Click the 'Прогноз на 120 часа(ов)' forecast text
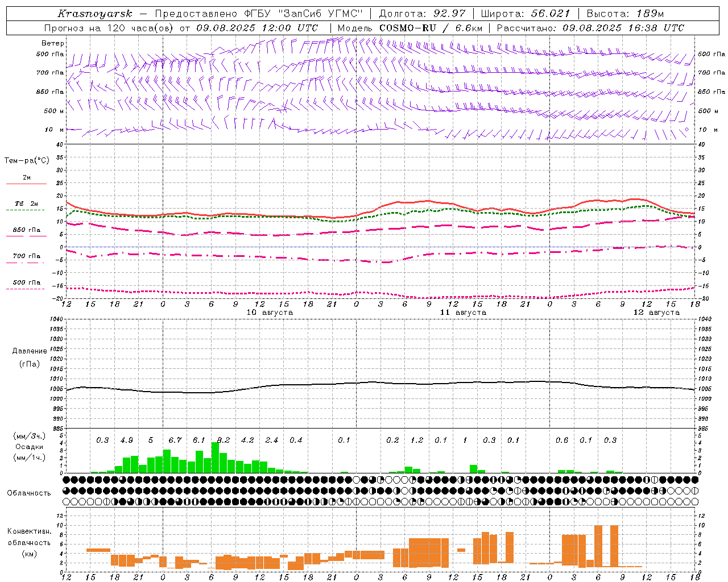 pyautogui.click(x=109, y=28)
